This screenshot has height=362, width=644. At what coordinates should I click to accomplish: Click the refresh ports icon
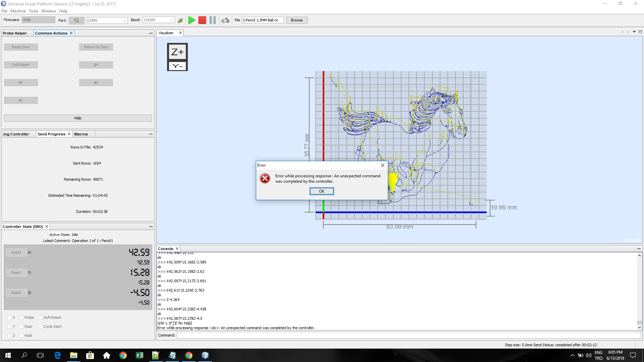76,20
